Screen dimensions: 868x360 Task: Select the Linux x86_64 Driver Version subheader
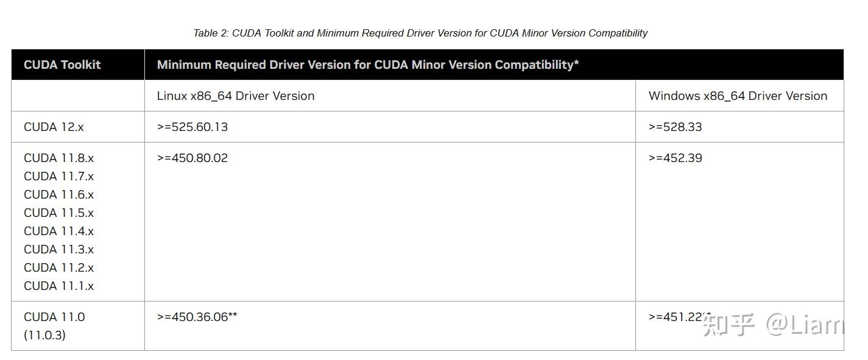pos(236,96)
